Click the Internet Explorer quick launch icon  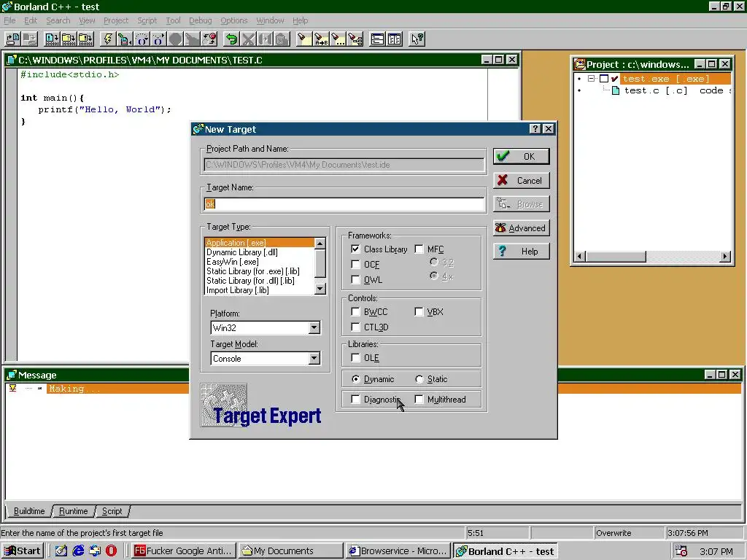coord(78,551)
